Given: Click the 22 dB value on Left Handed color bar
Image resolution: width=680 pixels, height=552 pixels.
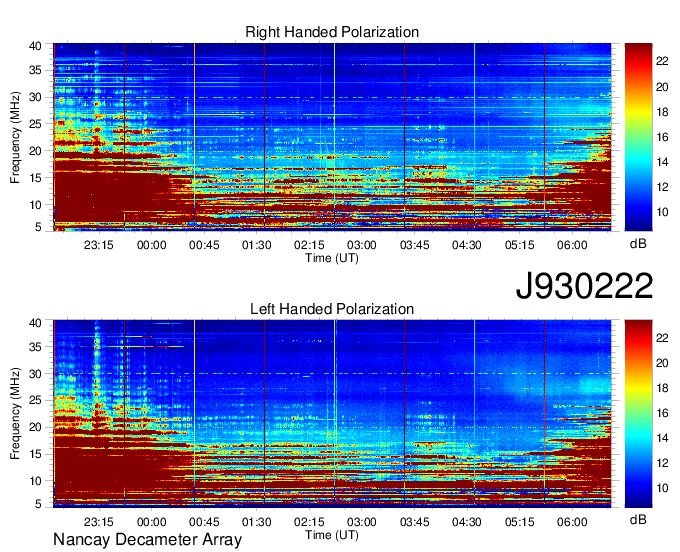Looking at the screenshot, I should 662,338.
